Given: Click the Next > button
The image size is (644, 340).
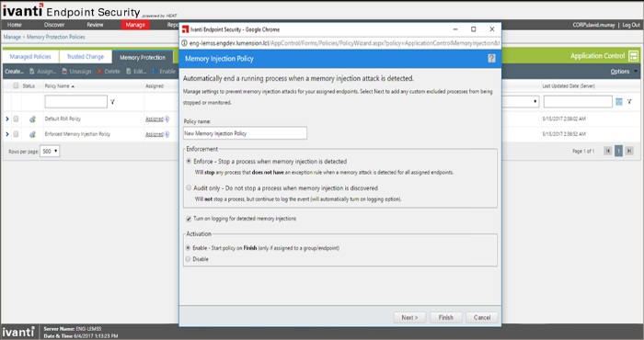Looking at the screenshot, I should (409, 317).
